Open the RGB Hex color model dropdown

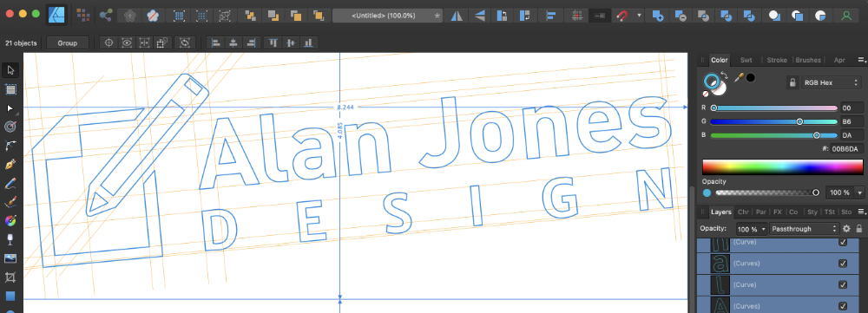click(x=832, y=82)
